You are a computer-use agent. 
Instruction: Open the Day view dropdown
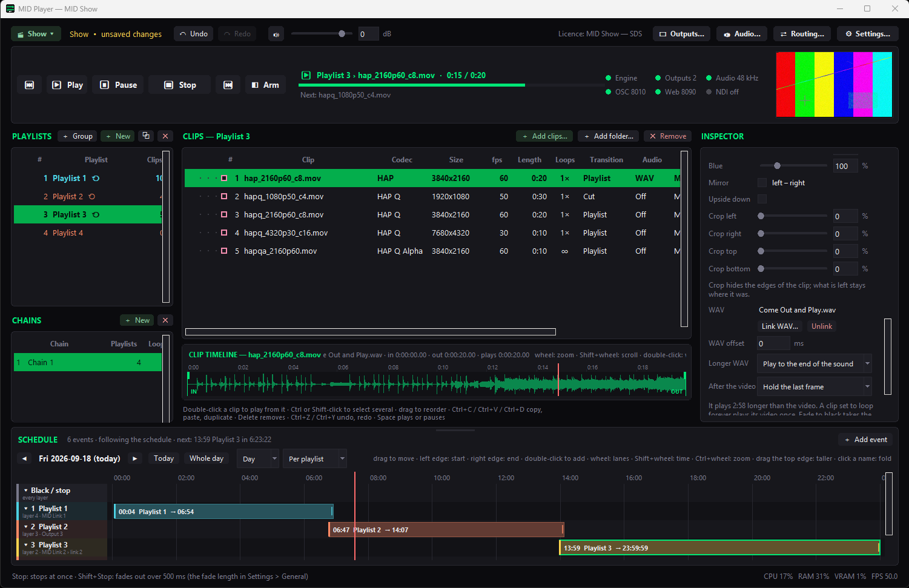click(257, 459)
